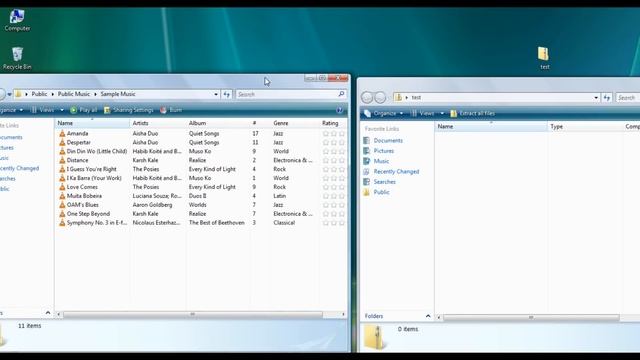This screenshot has width=640, height=360.
Task: Open Public folder in test window sidebar
Action: [x=376, y=192]
